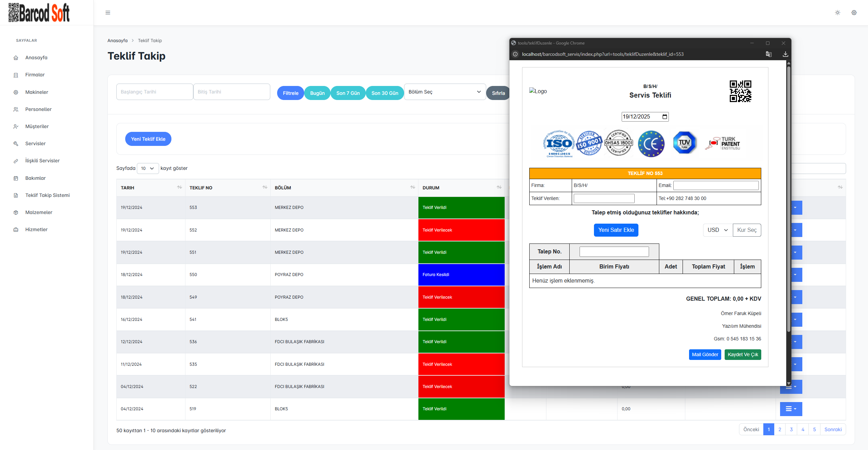This screenshot has height=450, width=868.
Task: Open the USD currency dropdown
Action: point(717,230)
